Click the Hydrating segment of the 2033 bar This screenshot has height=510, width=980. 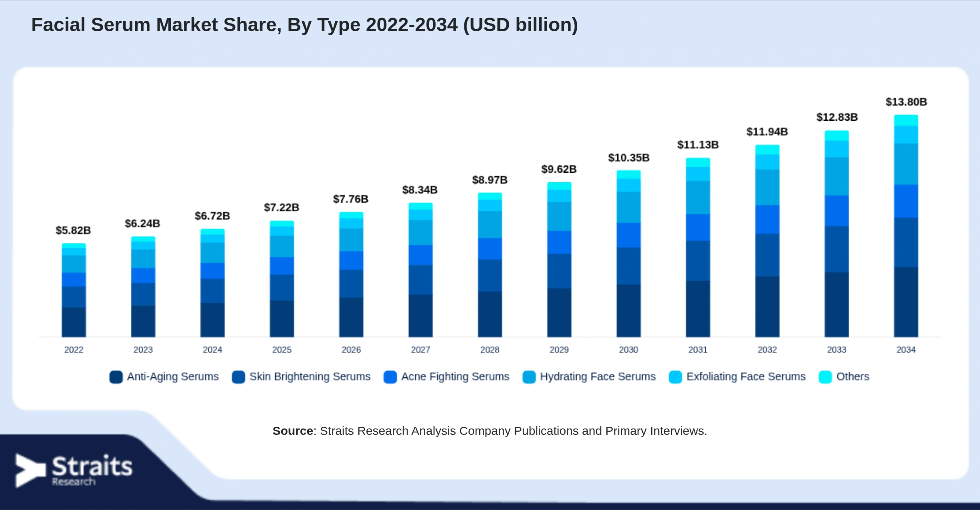pyautogui.click(x=837, y=176)
